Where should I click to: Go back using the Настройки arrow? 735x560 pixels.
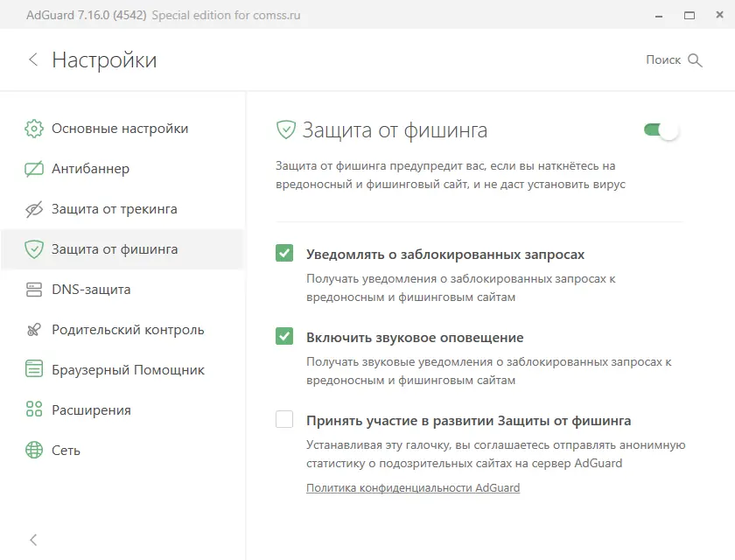(x=32, y=59)
